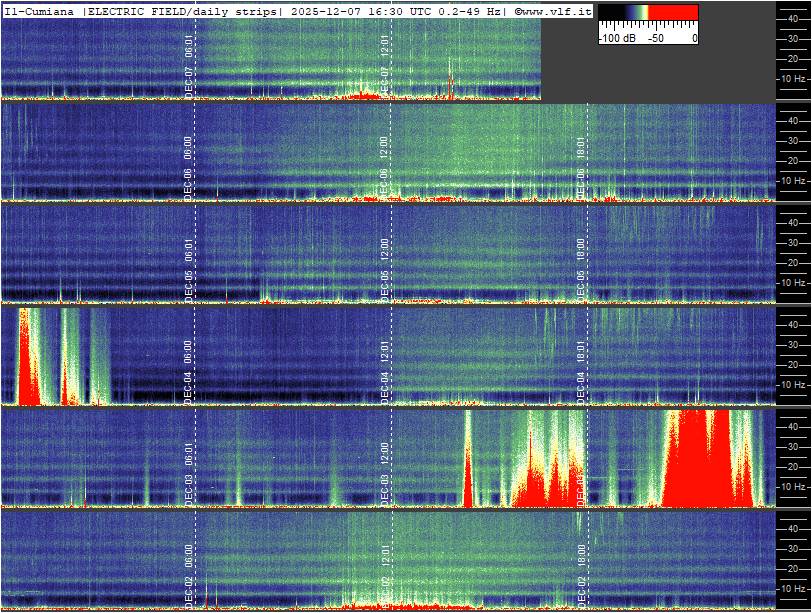Click the 0.2-49 Hz range text in the header
The width and height of the screenshot is (812, 613).
point(466,11)
